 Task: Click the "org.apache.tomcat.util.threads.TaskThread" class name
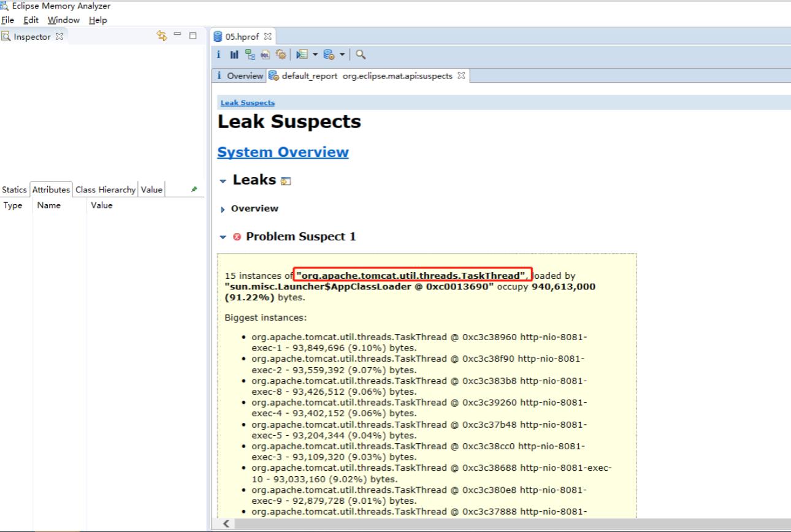pyautogui.click(x=413, y=276)
